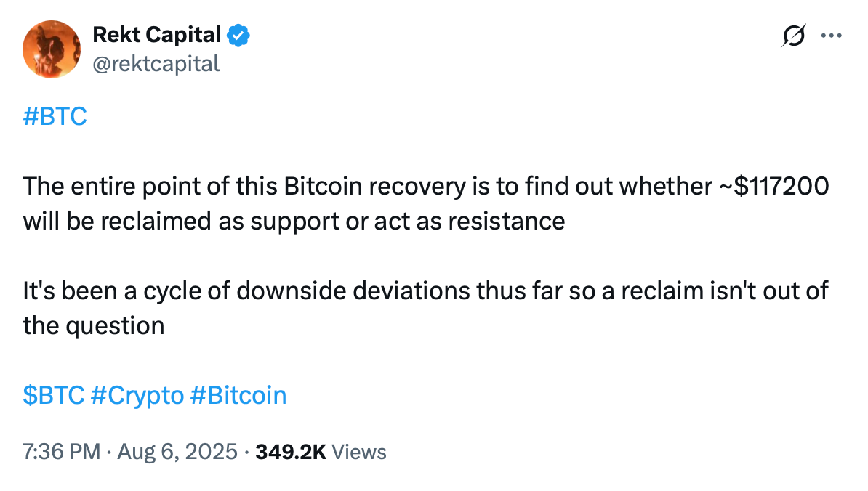The width and height of the screenshot is (868, 491).
Task: Open the $BTC cashtag link
Action: 54,395
